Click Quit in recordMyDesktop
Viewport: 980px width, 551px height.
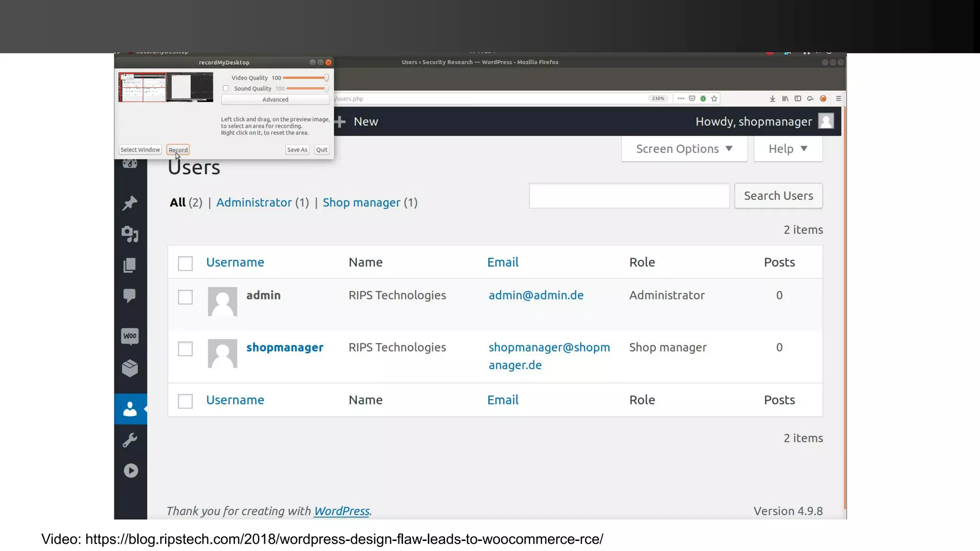pos(322,150)
